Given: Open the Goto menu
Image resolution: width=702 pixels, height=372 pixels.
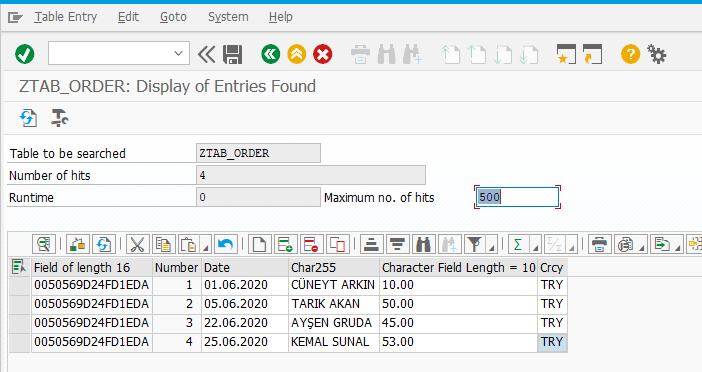Looking at the screenshot, I should point(173,17).
